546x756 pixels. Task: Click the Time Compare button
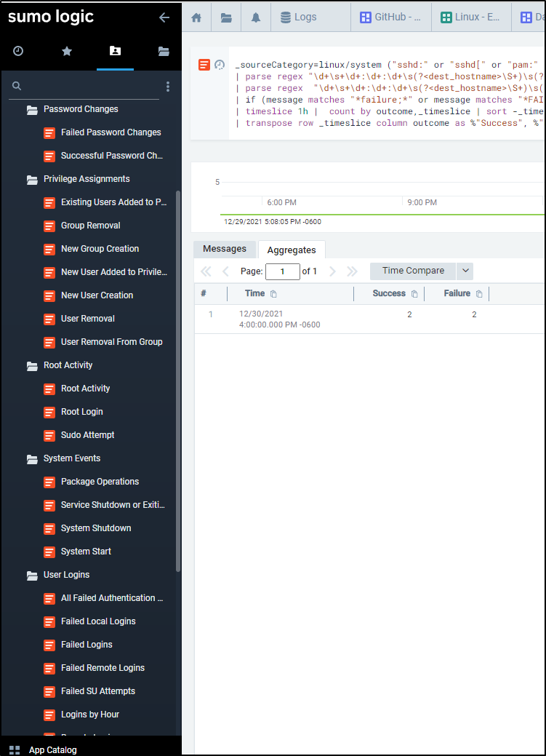[413, 271]
